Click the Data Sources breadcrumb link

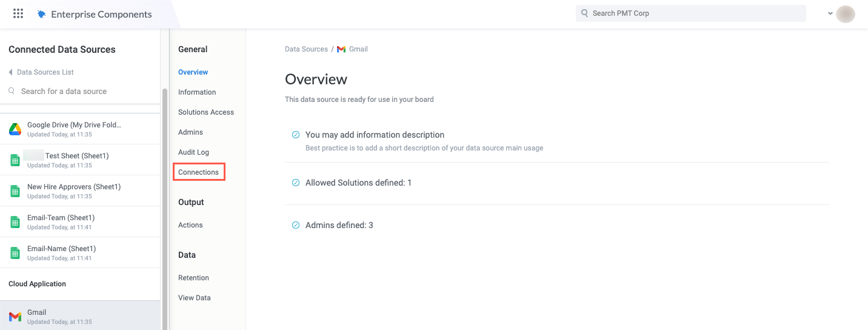(x=306, y=49)
